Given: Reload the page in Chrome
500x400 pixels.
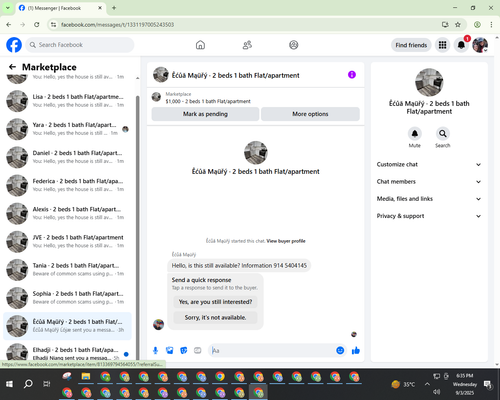Looking at the screenshot, I should (37, 24).
